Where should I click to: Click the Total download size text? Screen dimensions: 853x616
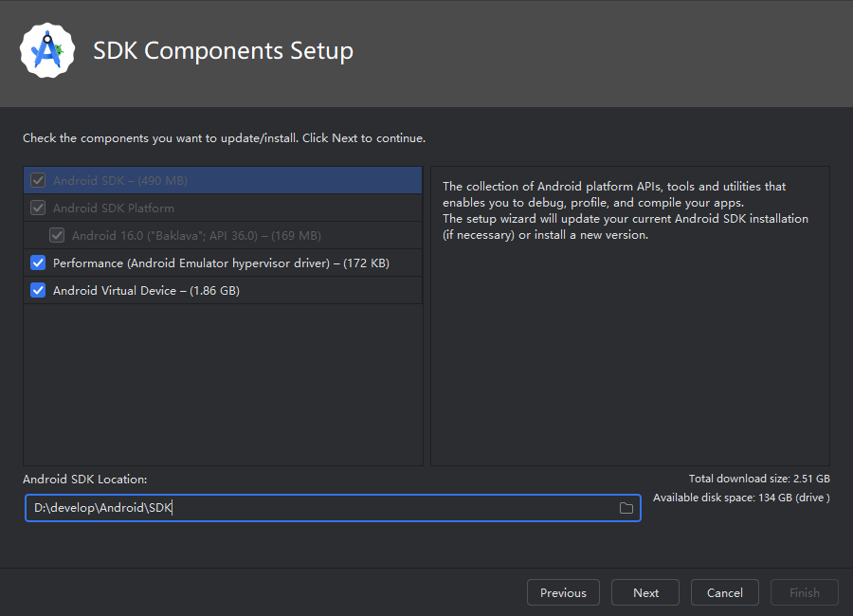(759, 479)
